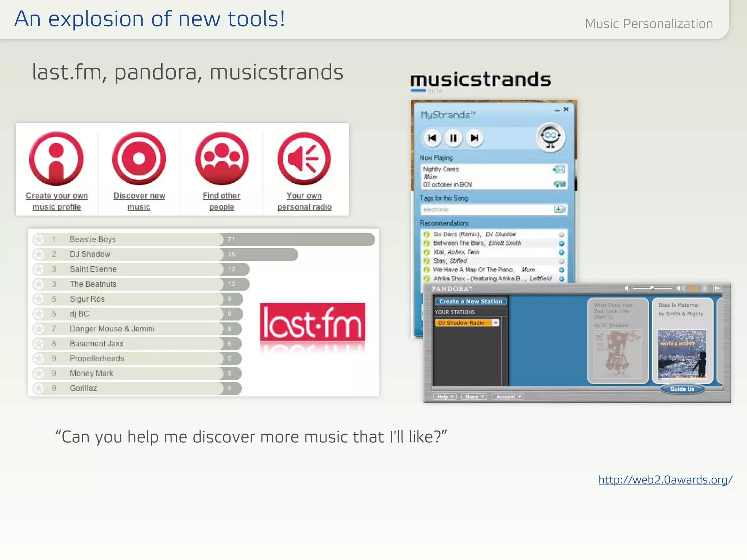Click the 'Create your own music profile' icon

[x=56, y=159]
